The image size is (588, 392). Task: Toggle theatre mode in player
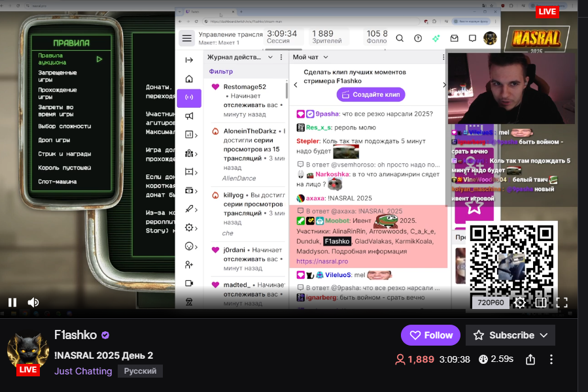541,302
